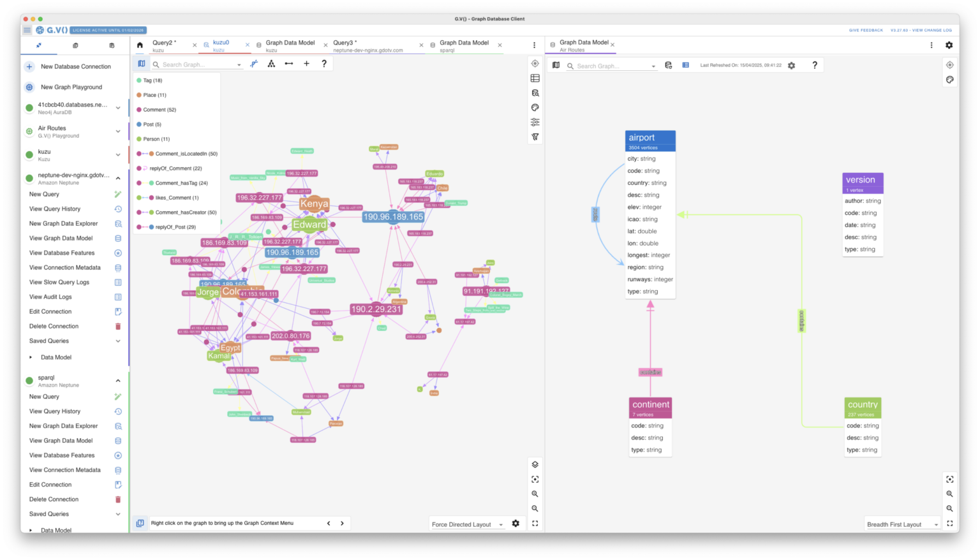Image resolution: width=980 pixels, height=560 pixels.
Task: Click the Force Directed Layout settings gear
Action: tap(516, 524)
